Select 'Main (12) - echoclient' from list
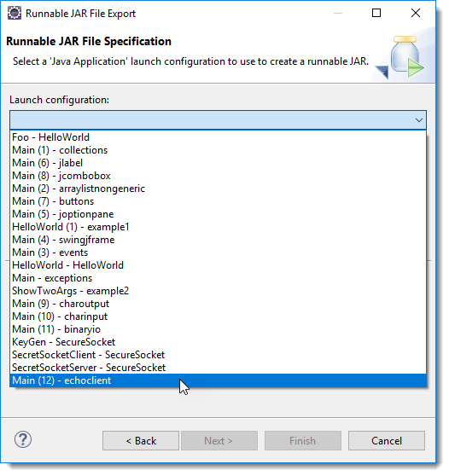 coord(219,380)
